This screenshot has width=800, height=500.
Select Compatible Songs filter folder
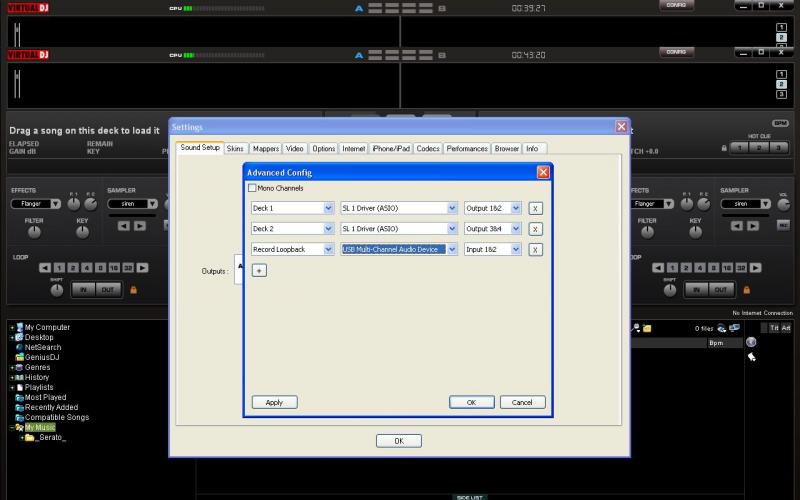coord(57,417)
